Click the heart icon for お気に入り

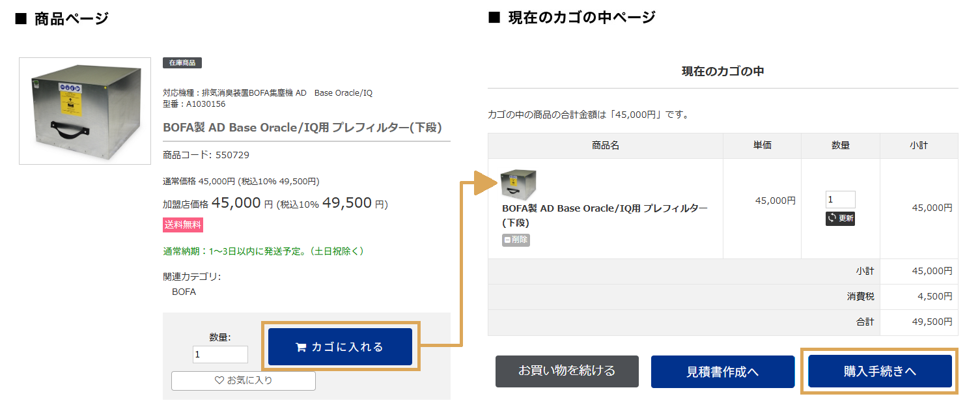(x=219, y=381)
